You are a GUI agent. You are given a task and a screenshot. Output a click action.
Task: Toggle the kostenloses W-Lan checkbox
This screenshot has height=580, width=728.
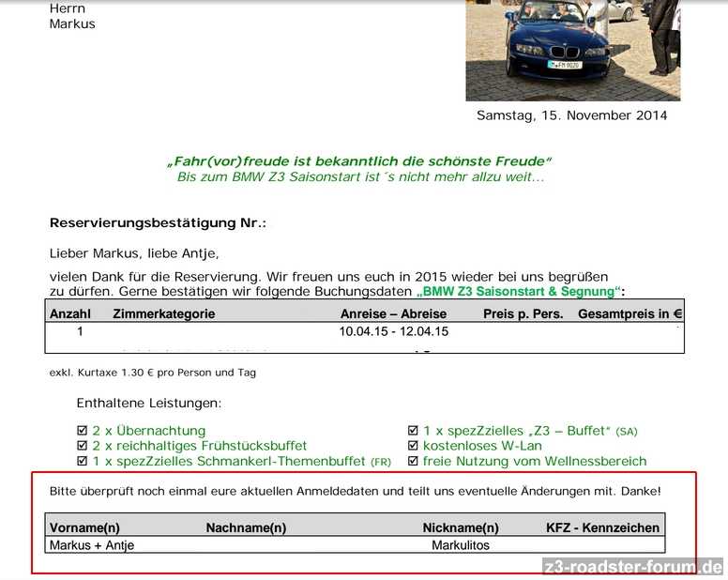click(x=413, y=446)
